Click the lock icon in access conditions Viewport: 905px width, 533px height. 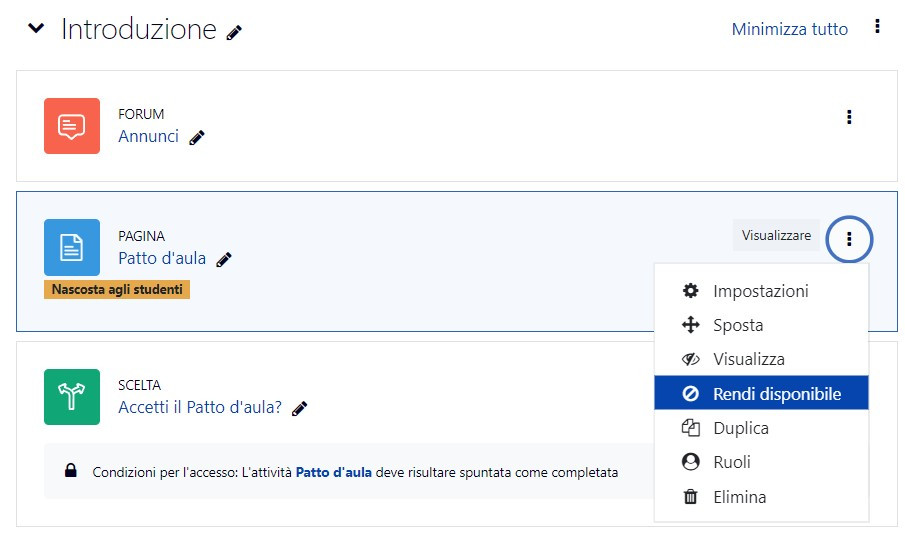pos(70,470)
